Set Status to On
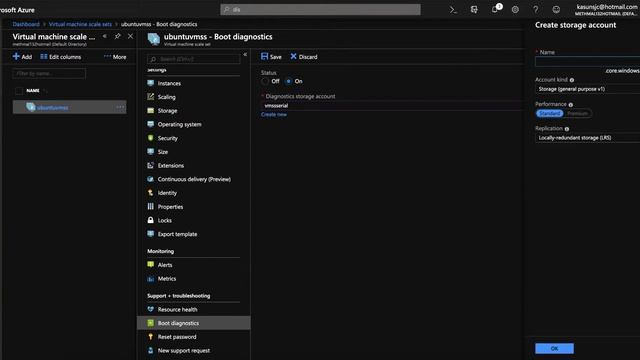 [289, 81]
